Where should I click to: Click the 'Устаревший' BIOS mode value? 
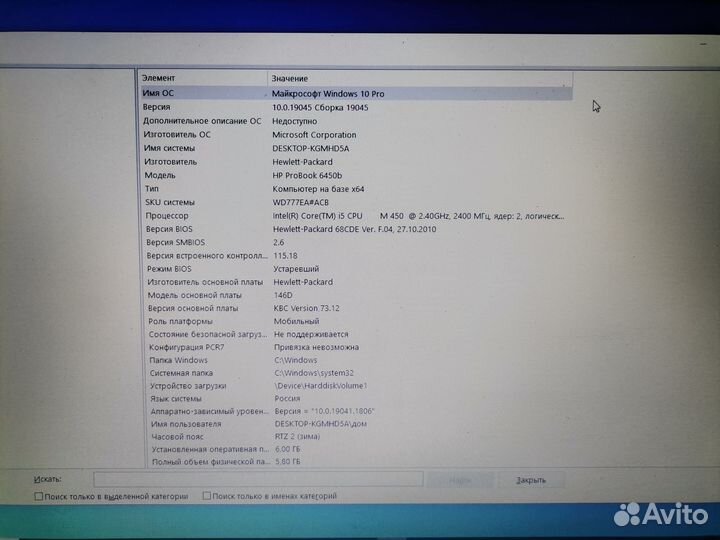(296, 269)
